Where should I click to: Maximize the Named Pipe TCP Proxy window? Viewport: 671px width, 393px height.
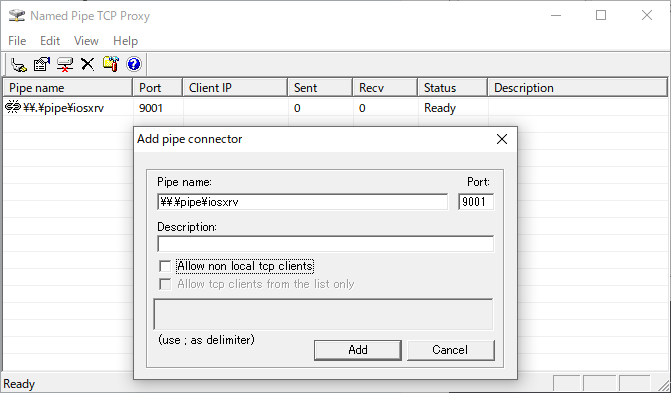pyautogui.click(x=601, y=16)
